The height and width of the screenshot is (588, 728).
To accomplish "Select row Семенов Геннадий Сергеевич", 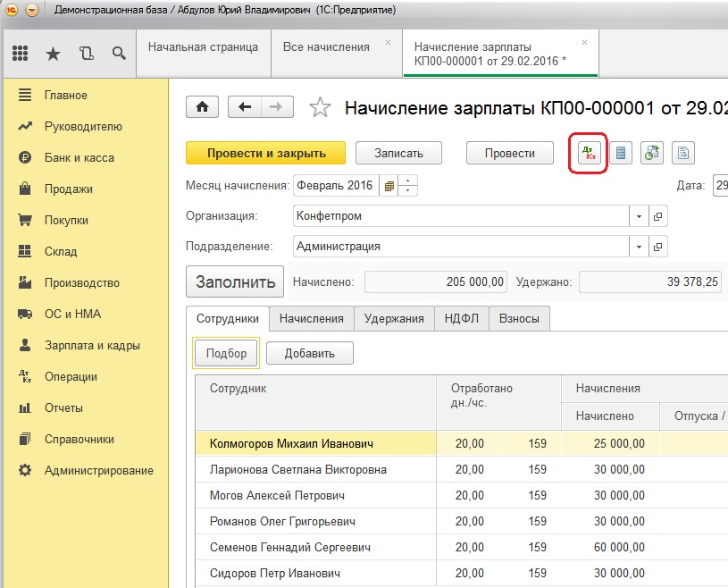I will pos(462,548).
